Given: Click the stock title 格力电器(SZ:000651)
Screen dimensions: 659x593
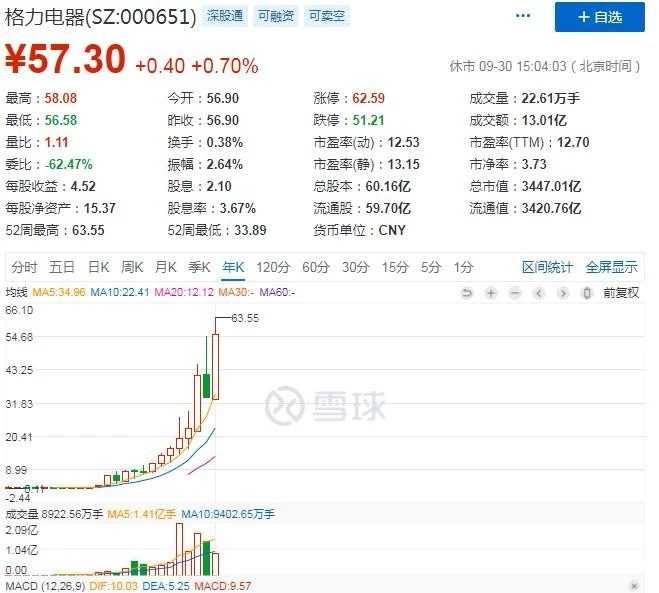Looking at the screenshot, I should tap(100, 17).
